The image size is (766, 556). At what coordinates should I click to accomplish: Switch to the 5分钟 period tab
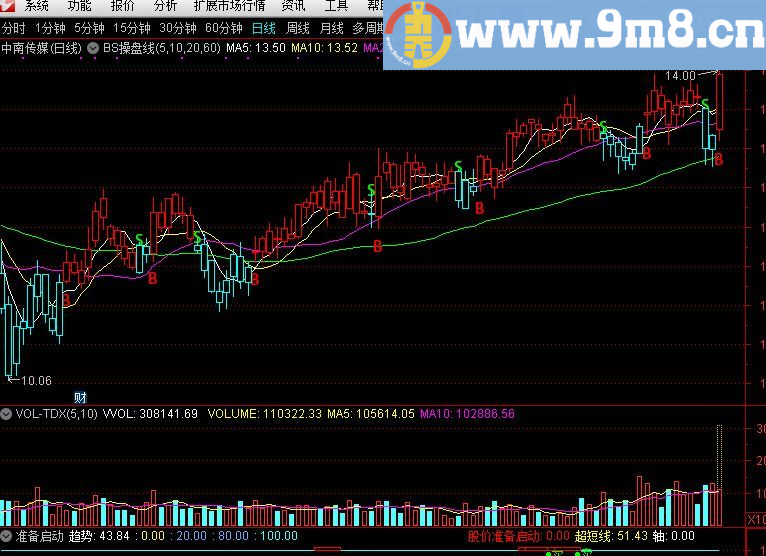coord(89,28)
